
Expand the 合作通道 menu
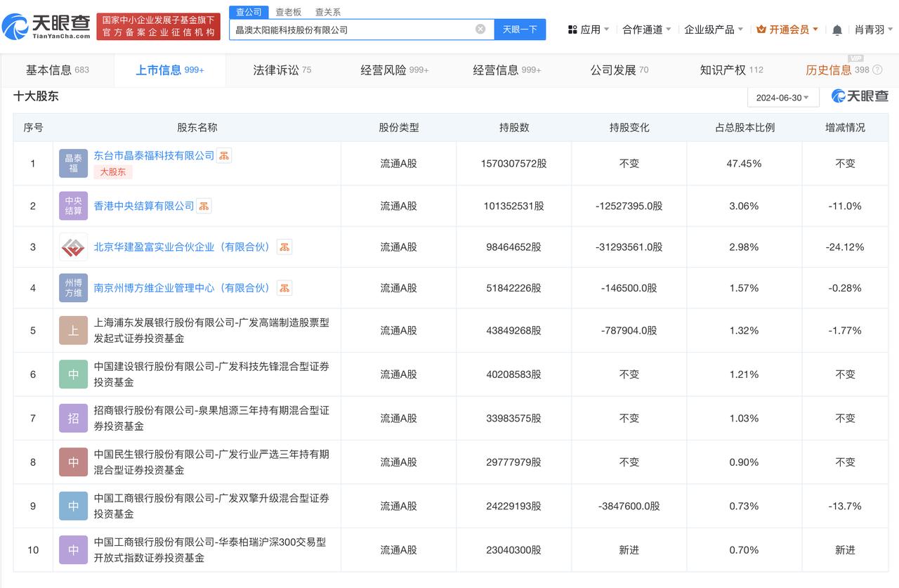[647, 30]
